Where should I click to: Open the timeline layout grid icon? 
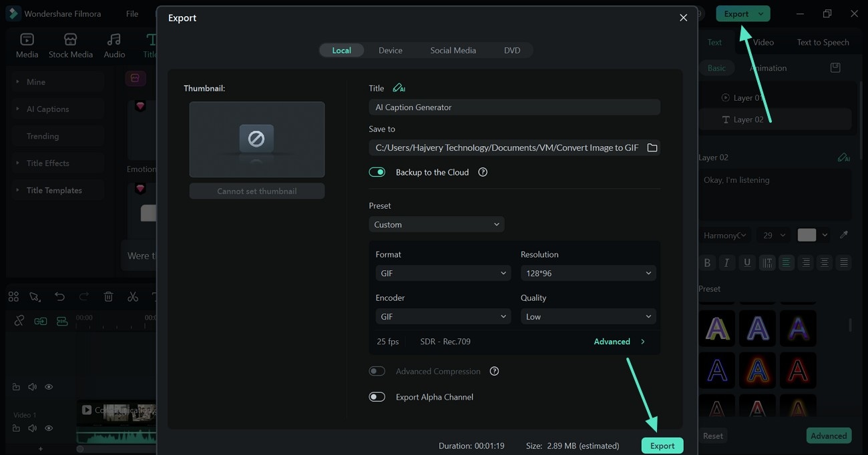pos(13,297)
